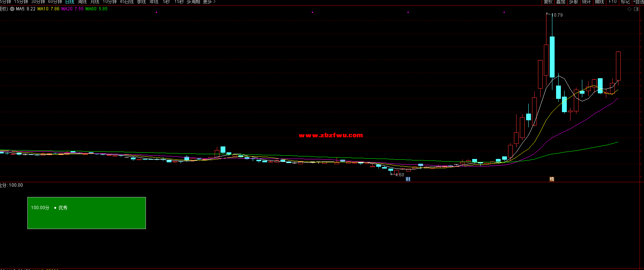Click the 榜 marker under the chart
The image size is (644, 270).
point(552,179)
